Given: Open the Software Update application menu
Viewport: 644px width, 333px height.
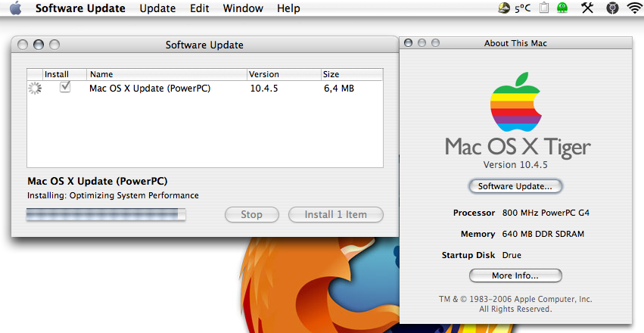Looking at the screenshot, I should coord(80,8).
